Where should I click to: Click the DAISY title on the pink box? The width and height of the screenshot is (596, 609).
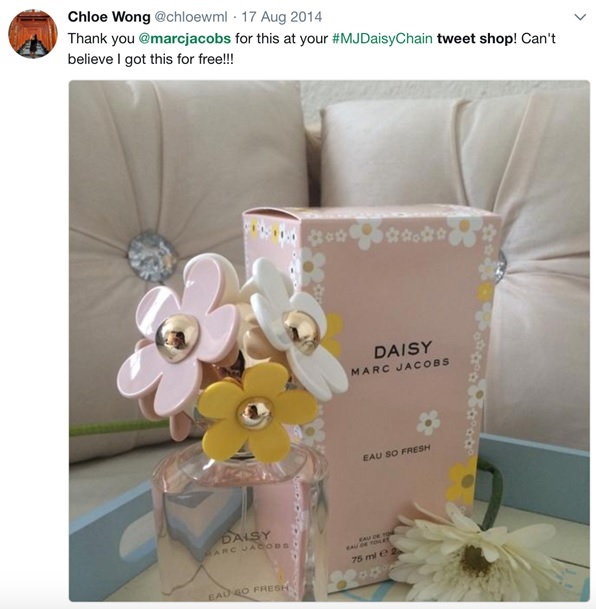click(x=403, y=350)
